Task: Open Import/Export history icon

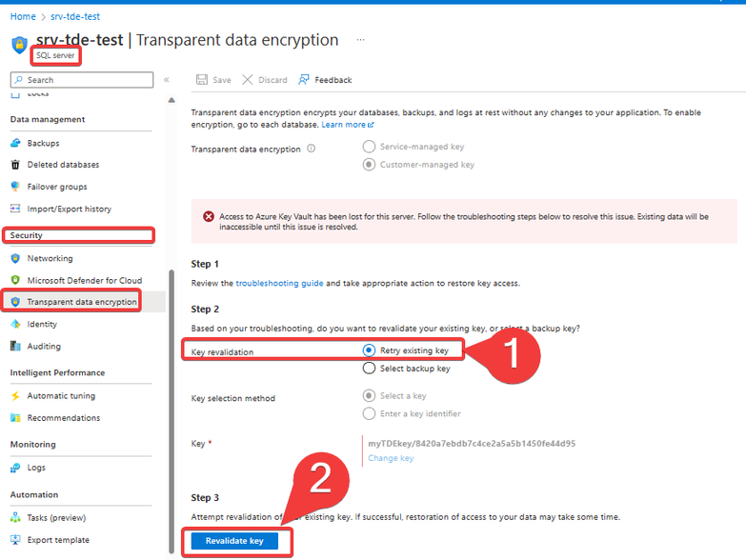Action: tap(15, 209)
